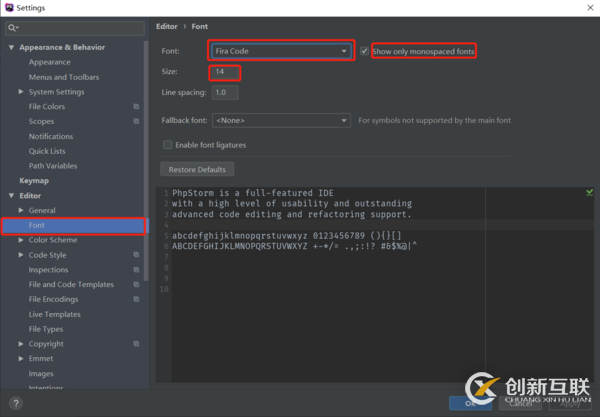Expand the Emmet node

21,358
